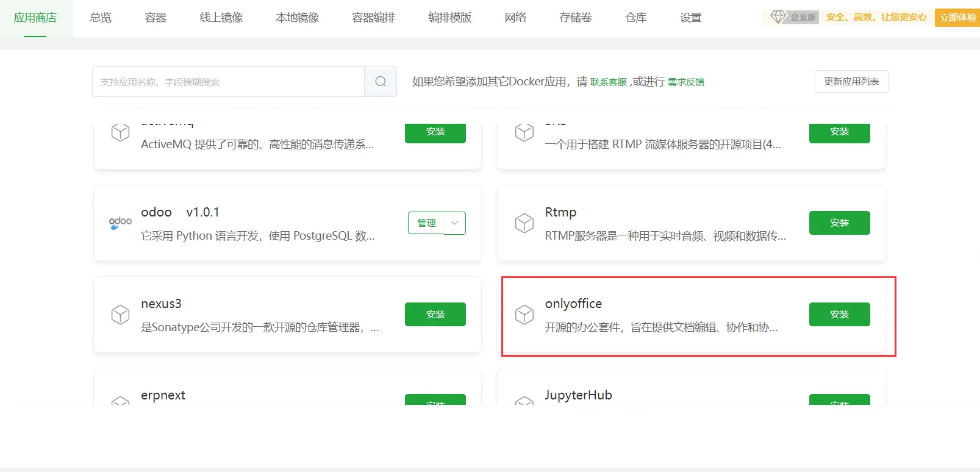Click the 企业版 badge label
This screenshot has height=472, width=980.
[x=803, y=17]
